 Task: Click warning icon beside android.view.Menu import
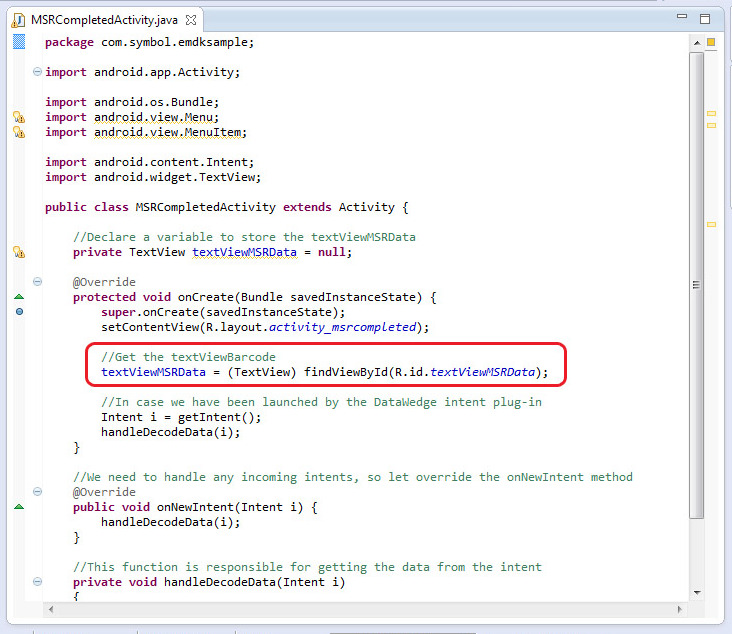(x=18, y=117)
